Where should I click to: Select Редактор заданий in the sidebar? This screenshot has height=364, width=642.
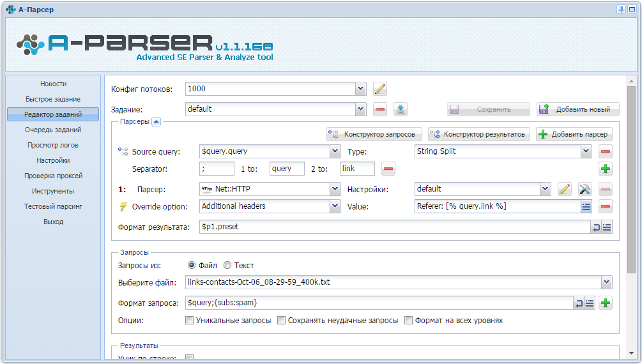[53, 114]
